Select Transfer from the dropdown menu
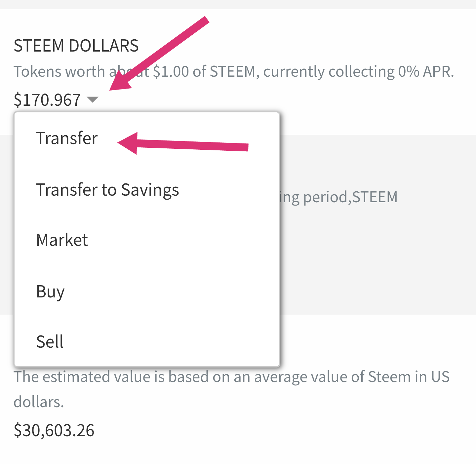 pyautogui.click(x=67, y=138)
